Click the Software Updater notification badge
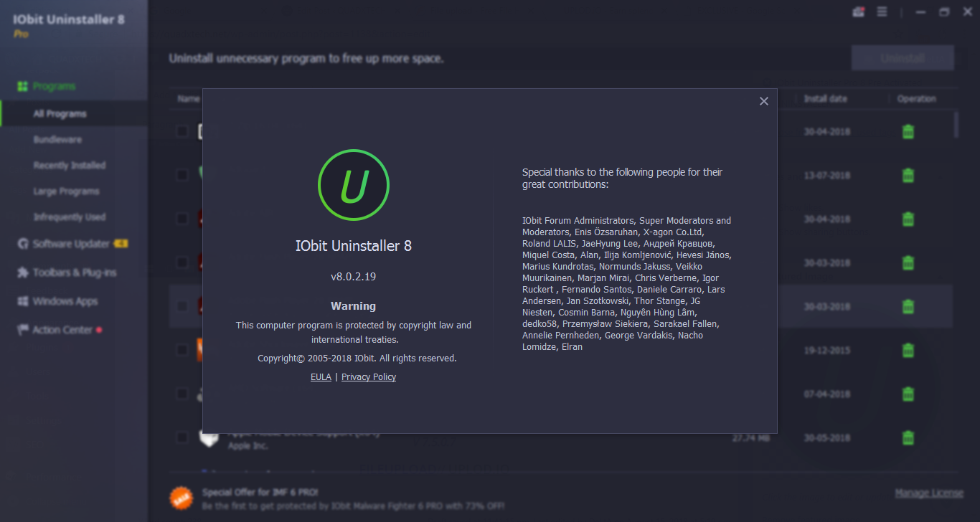 click(x=121, y=244)
